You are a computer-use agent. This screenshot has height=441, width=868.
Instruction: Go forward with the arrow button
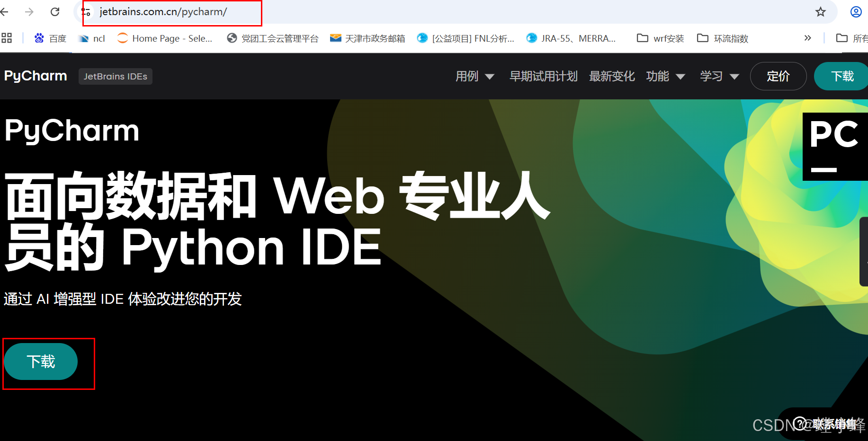(x=29, y=12)
